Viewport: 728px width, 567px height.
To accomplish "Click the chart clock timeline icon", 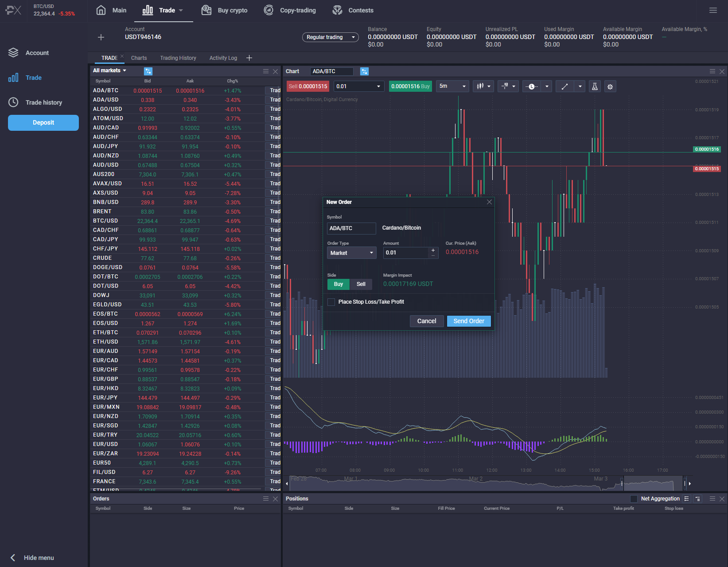I will (531, 86).
